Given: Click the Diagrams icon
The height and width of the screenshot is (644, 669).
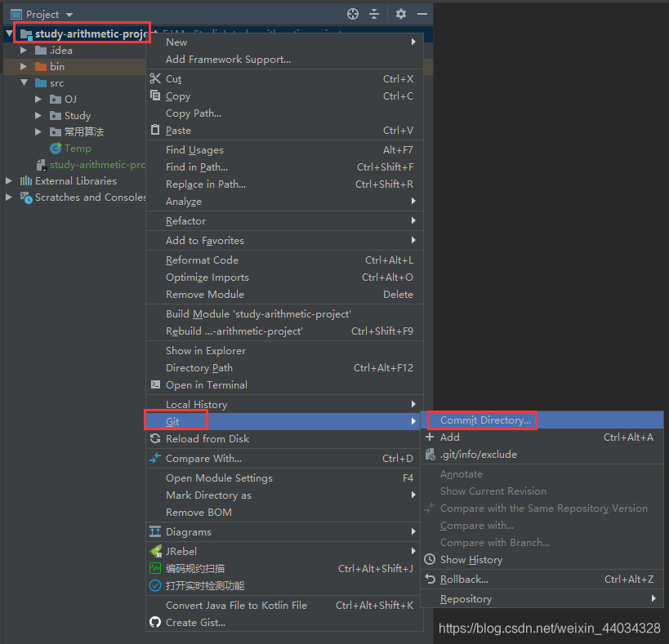Looking at the screenshot, I should [155, 531].
